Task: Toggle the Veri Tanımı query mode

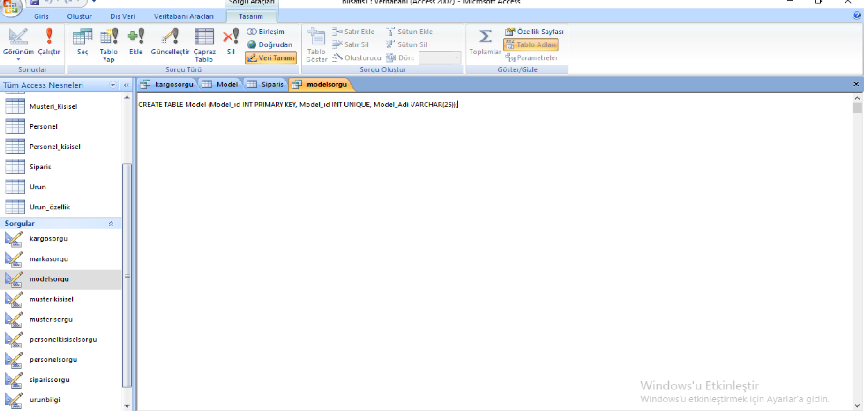Action: tap(271, 58)
